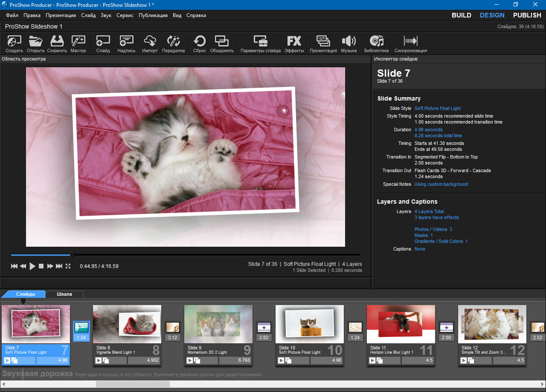Image resolution: width=546 pixels, height=392 pixels.
Task: Click the Создать (new show) toolbar icon
Action: pyautogui.click(x=14, y=42)
